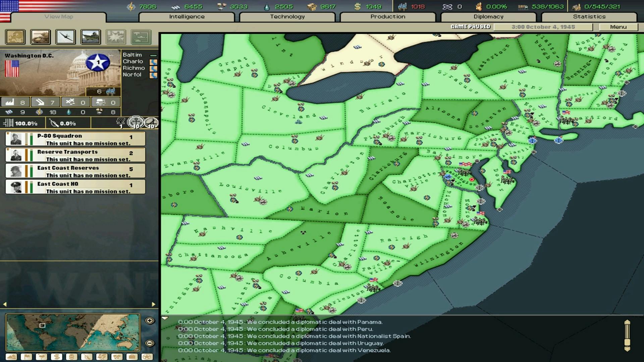Screen dimensions: 644x362
Task: Click the province map overview icon
Action: (x=15, y=37)
